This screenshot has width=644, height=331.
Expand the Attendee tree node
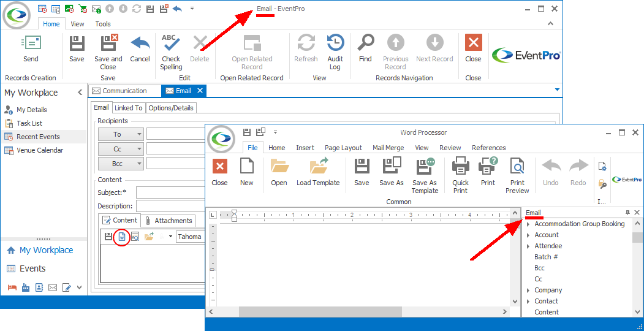[x=528, y=246]
